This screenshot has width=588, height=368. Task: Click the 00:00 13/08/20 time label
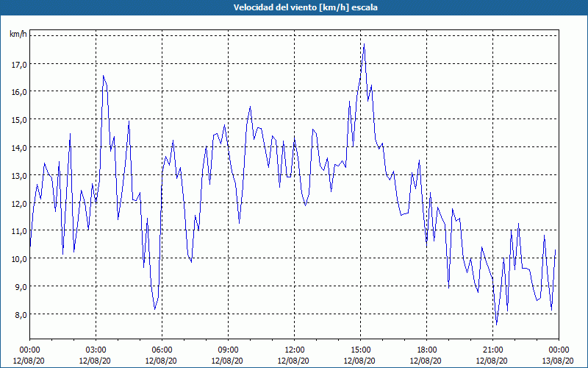[x=559, y=355]
